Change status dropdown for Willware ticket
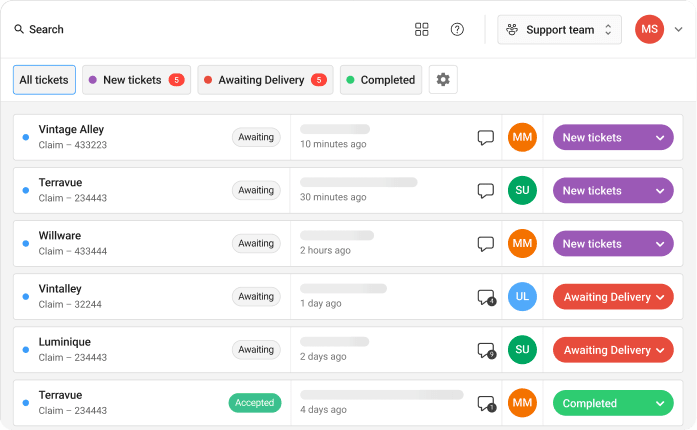This screenshot has width=697, height=430. point(613,244)
